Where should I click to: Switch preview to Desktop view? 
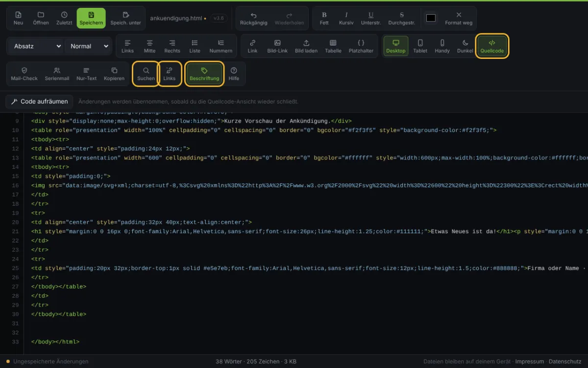pyautogui.click(x=396, y=46)
